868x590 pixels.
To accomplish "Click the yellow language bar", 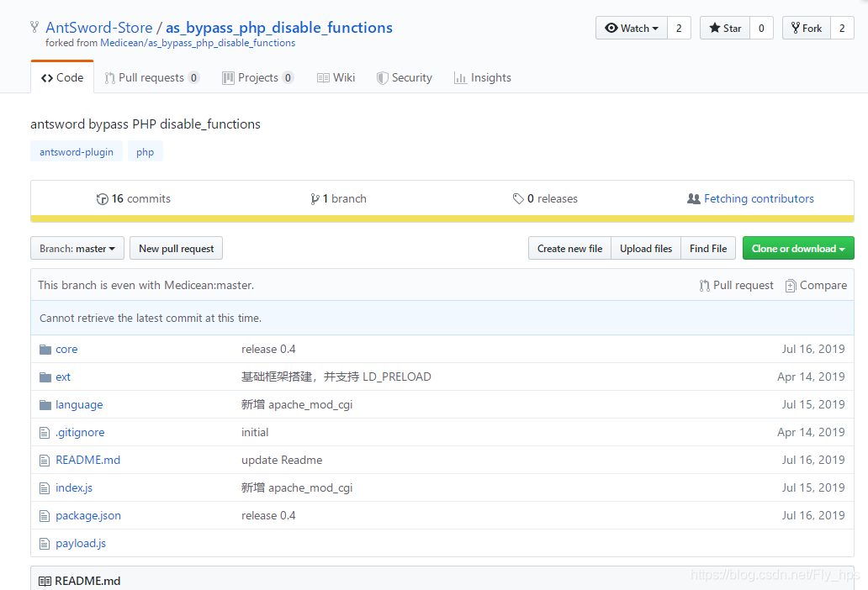I will (442, 219).
